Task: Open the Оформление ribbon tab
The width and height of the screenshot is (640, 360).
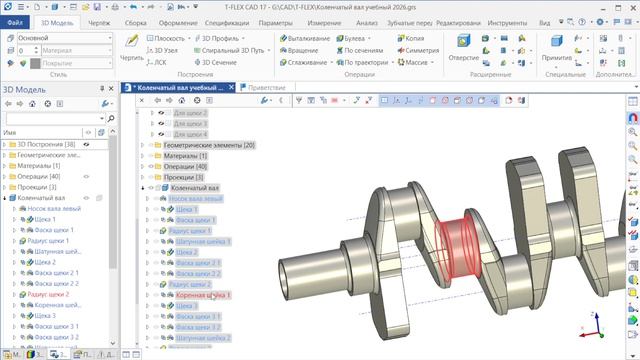Action: (x=178, y=23)
